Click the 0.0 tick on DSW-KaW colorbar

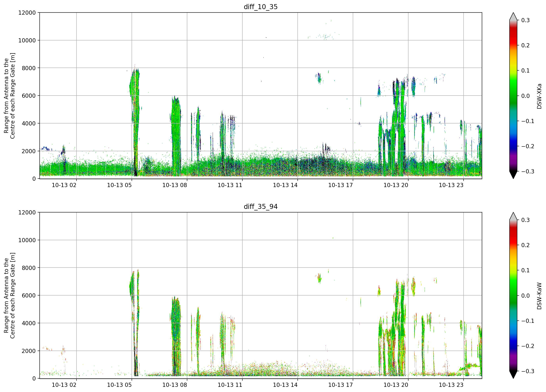pyautogui.click(x=526, y=296)
